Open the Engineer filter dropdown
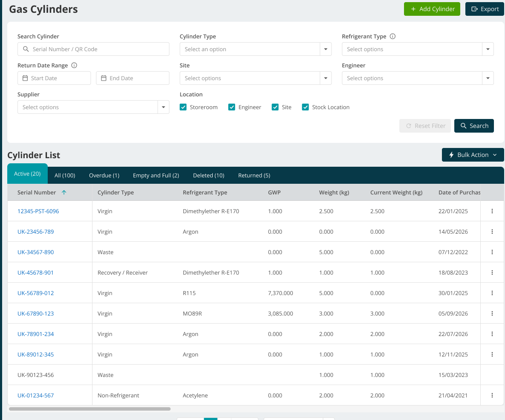The image size is (505, 420). pyautogui.click(x=418, y=78)
